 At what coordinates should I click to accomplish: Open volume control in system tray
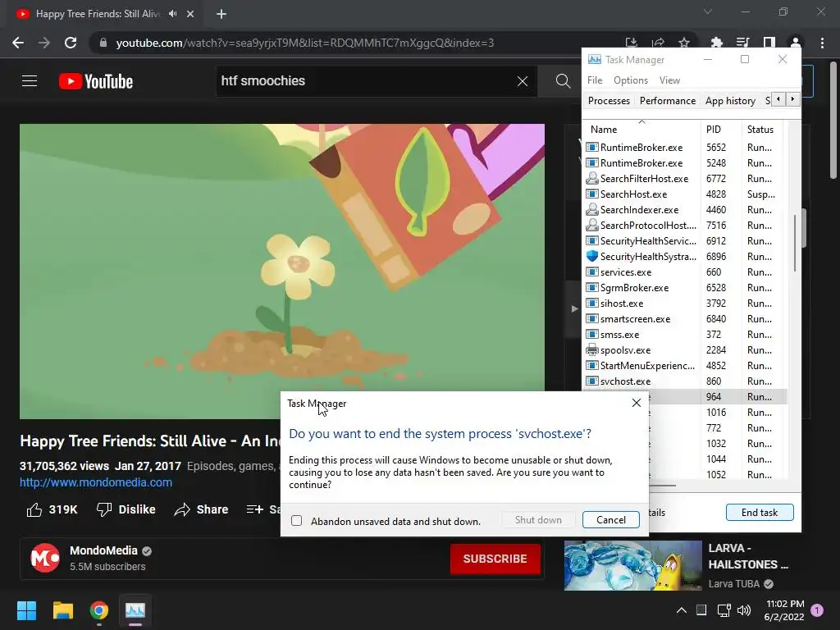pyautogui.click(x=744, y=610)
